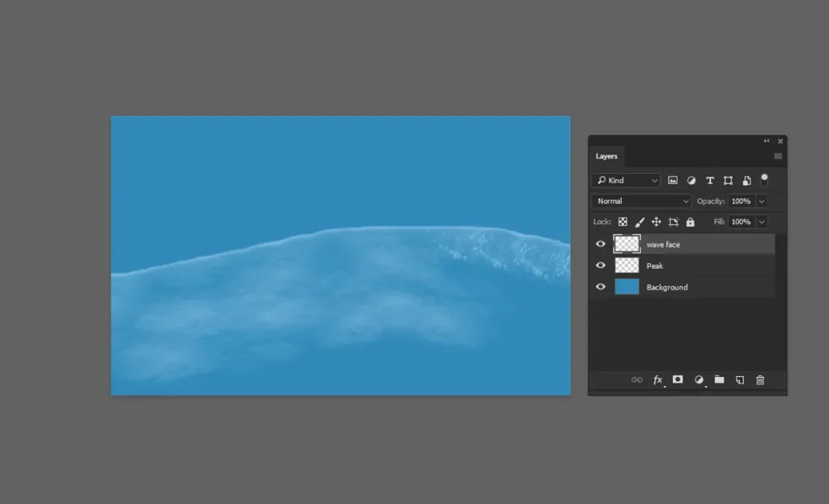The image size is (829, 504).
Task: Open the Opacity percentage dropdown
Action: point(761,201)
